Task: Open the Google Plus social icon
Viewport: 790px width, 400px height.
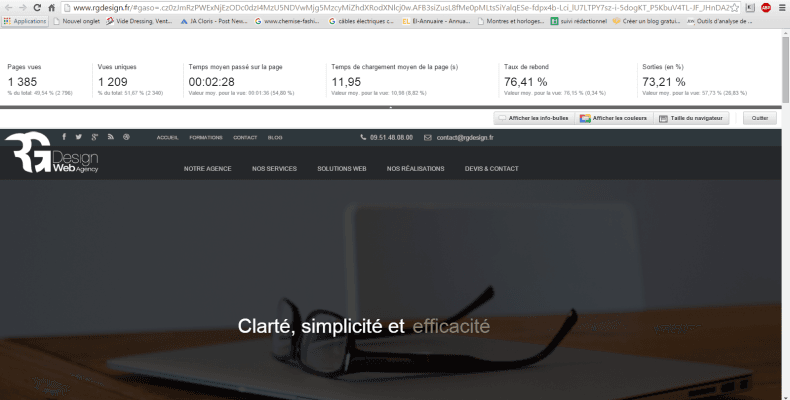Action: pyautogui.click(x=94, y=137)
